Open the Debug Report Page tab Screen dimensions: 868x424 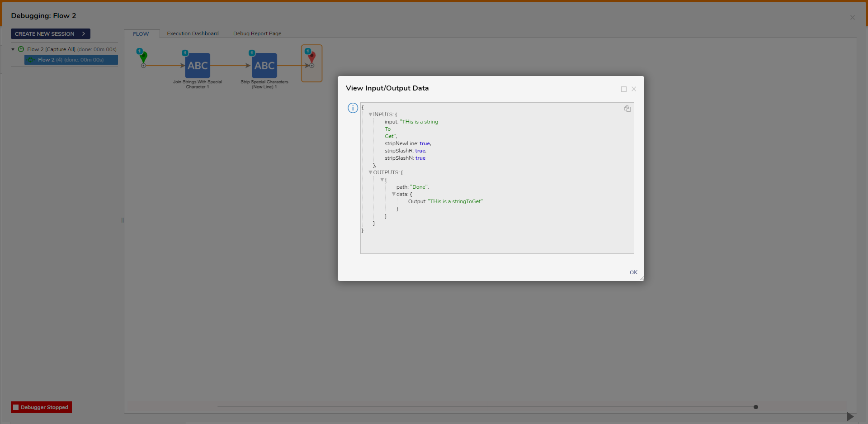click(x=257, y=33)
